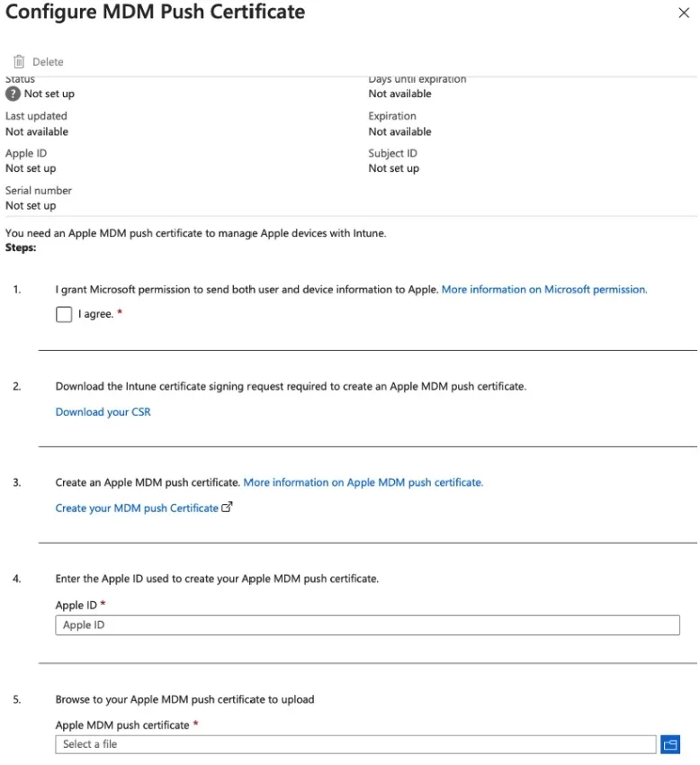The height and width of the screenshot is (765, 700).
Task: Open More information on Microsoft permission link
Action: tap(544, 290)
